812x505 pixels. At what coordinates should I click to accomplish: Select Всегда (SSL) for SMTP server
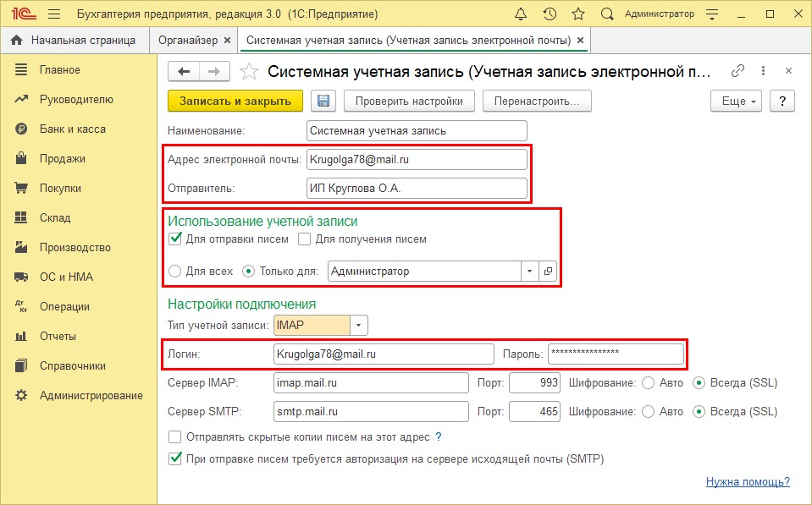(699, 412)
